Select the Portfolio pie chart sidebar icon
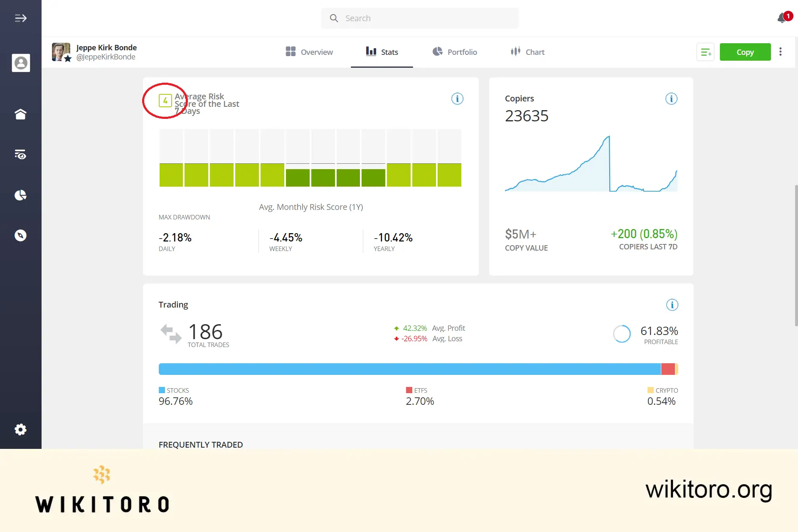The height and width of the screenshot is (532, 798). [21, 195]
